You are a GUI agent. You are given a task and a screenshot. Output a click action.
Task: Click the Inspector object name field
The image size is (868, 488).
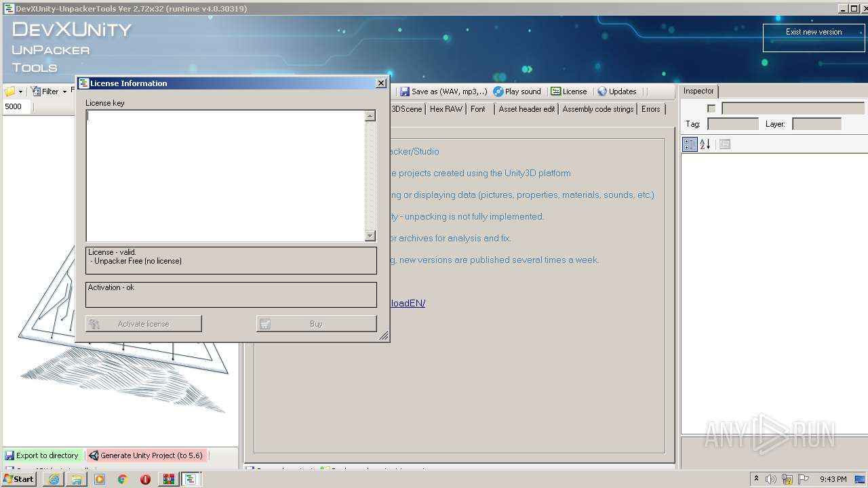tap(793, 108)
